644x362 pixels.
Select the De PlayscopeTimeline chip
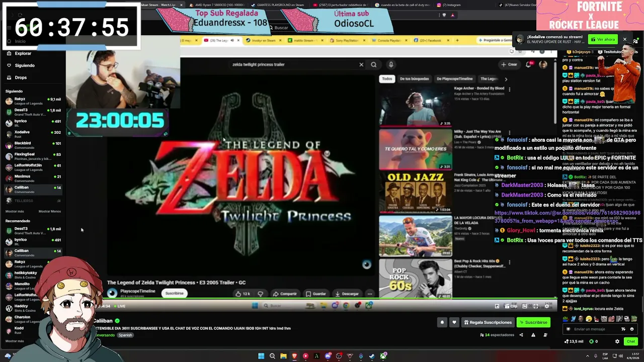(x=454, y=79)
